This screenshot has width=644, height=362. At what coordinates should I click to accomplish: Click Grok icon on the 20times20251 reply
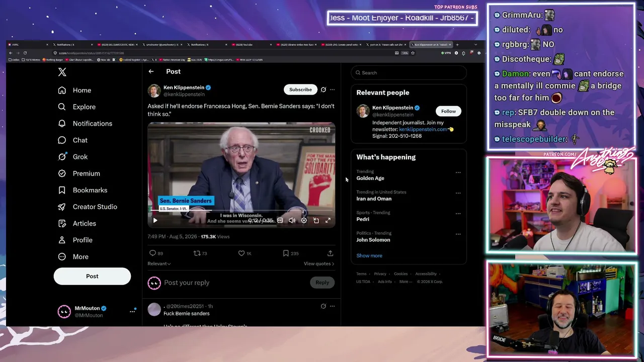coord(324,306)
